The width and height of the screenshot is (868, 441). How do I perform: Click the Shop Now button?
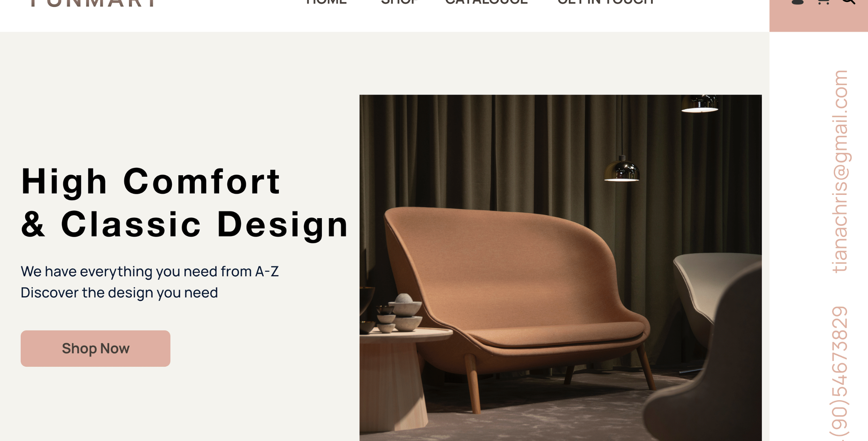coord(96,348)
